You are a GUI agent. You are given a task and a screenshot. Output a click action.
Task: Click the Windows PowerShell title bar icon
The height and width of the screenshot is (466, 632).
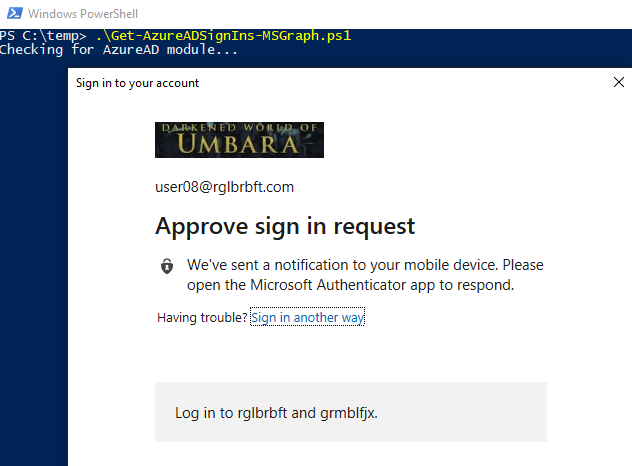tap(12, 13)
